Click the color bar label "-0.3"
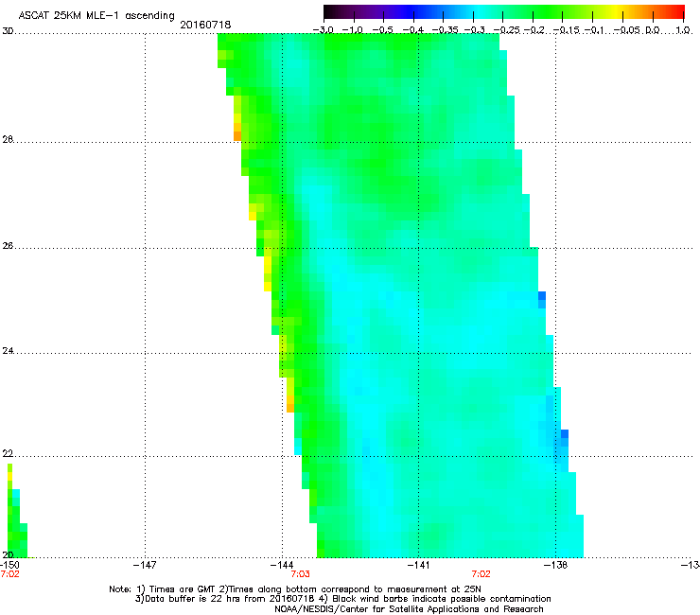The width and height of the screenshot is (700, 615). [x=475, y=30]
